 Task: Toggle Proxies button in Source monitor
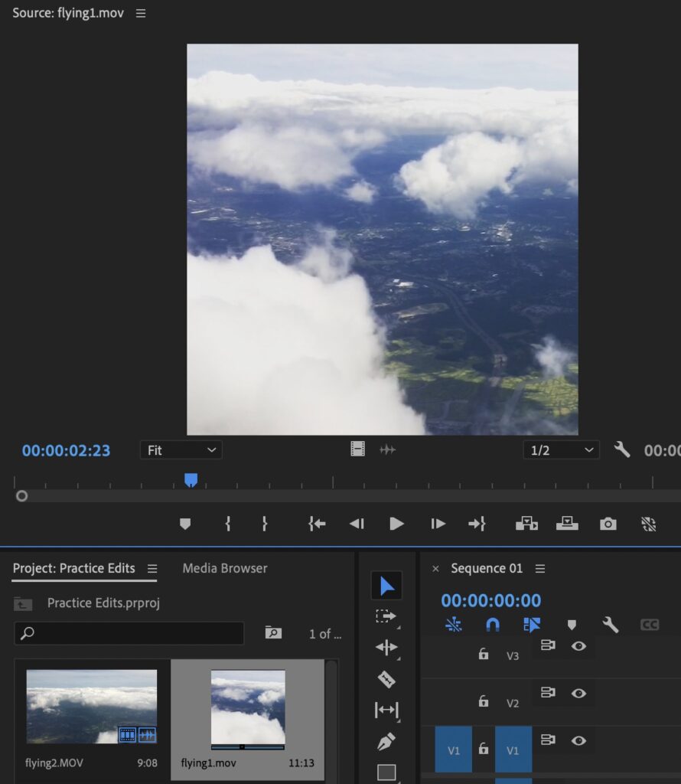pyautogui.click(x=649, y=524)
